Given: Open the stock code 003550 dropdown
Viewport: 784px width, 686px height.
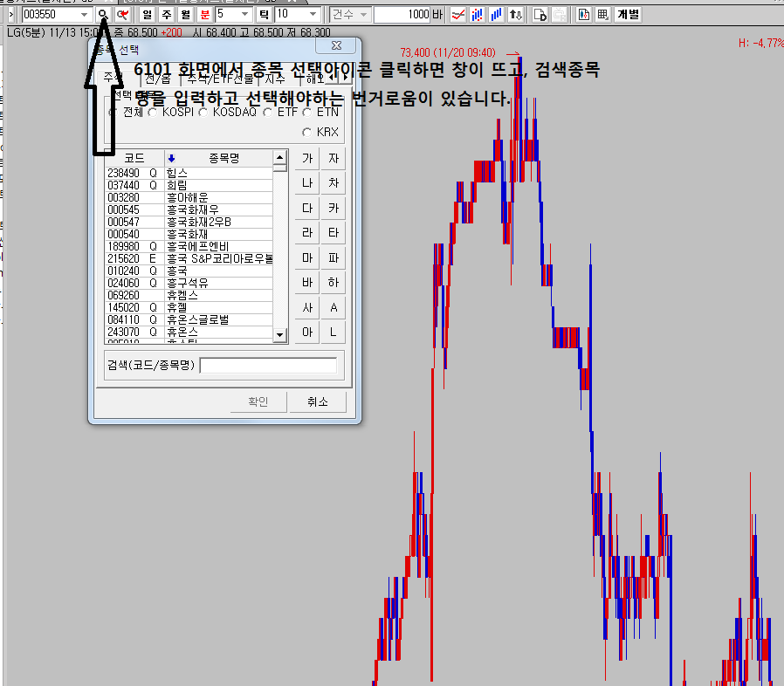Looking at the screenshot, I should pos(84,15).
